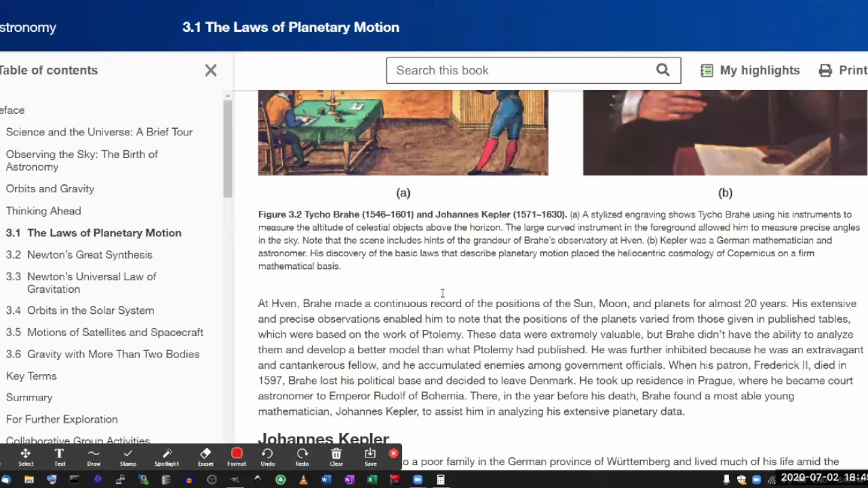The width and height of the screenshot is (868, 488).
Task: Open Collaborative Group Activities
Action: [x=78, y=440]
